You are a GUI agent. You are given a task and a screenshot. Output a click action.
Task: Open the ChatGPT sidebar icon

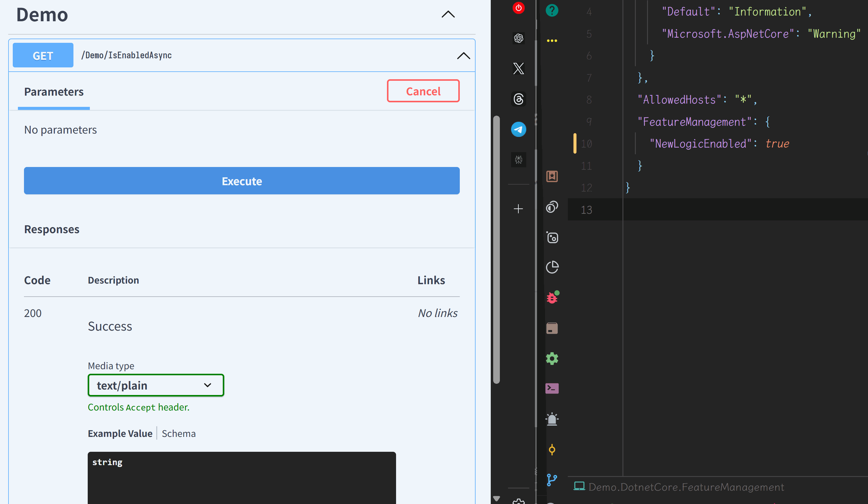[518, 38]
